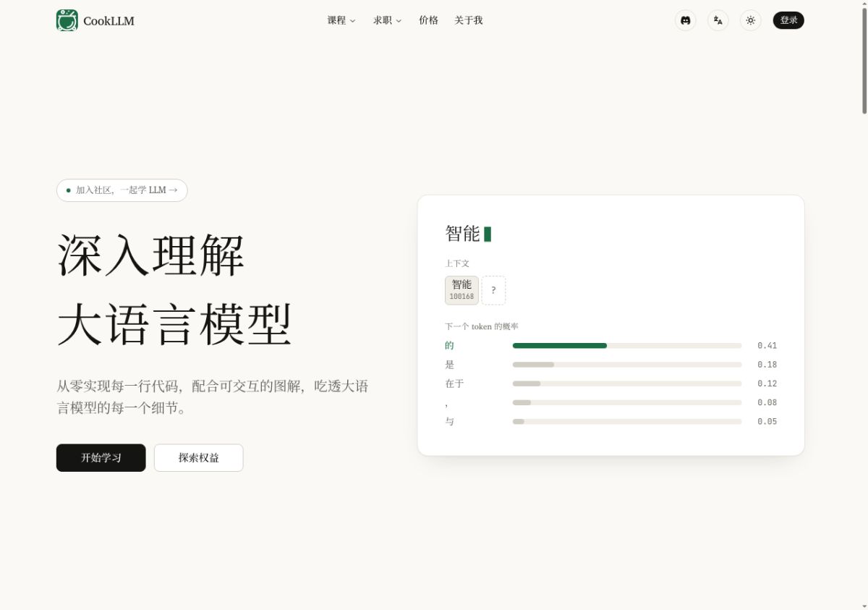Click the 深入理解 headline text
Viewport: 868px width, 610px height.
click(x=150, y=255)
